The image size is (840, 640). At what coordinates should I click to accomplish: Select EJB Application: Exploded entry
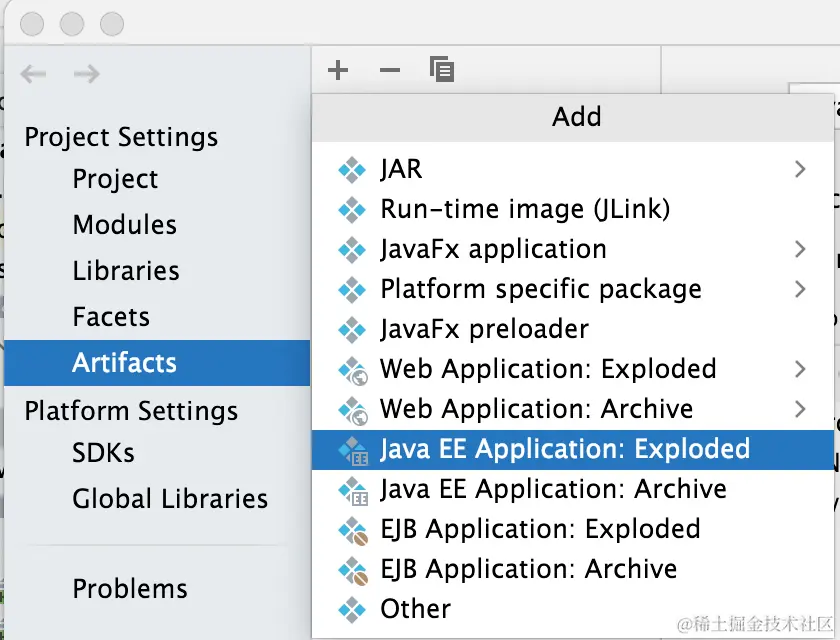click(x=573, y=529)
